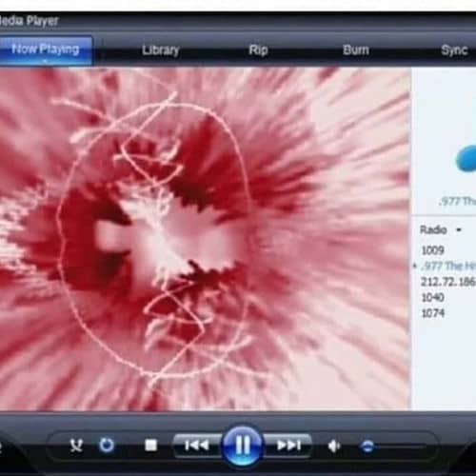The height and width of the screenshot is (476, 476).
Task: Stop playback with the square button
Action: point(150,446)
